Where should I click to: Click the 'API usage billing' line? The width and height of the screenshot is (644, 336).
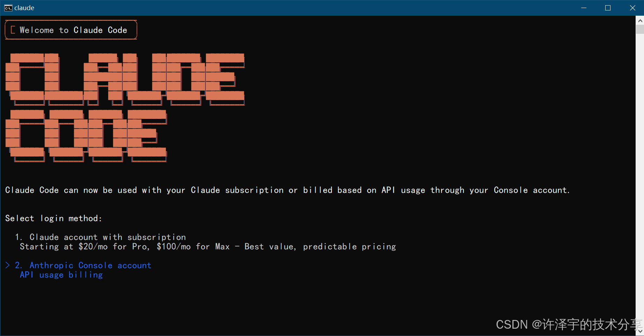(61, 275)
